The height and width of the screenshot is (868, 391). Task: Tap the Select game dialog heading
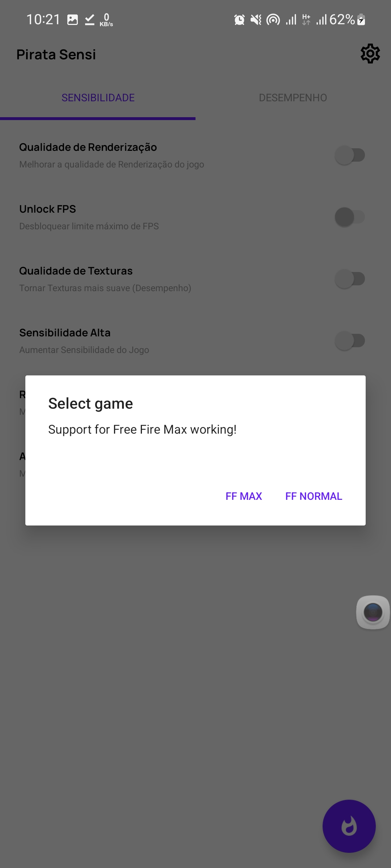(91, 404)
